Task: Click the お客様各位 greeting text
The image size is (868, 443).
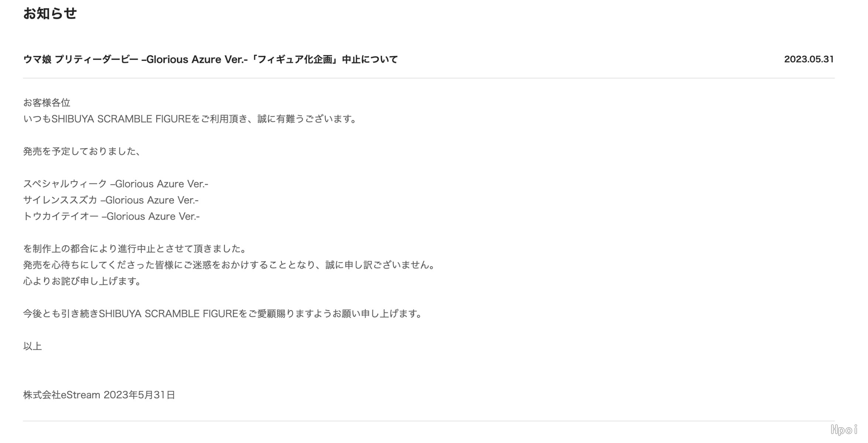Action: (x=47, y=103)
